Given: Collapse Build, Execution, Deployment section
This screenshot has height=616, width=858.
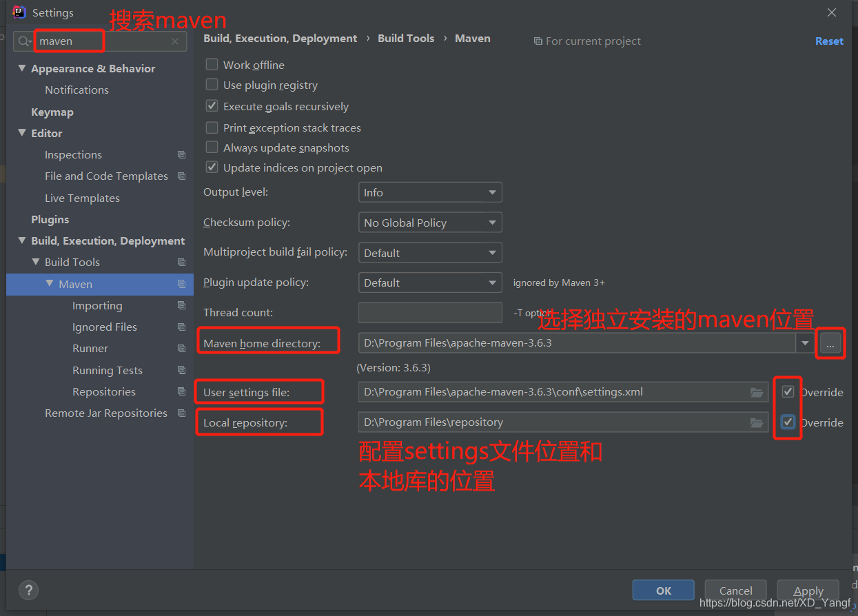Looking at the screenshot, I should pyautogui.click(x=22, y=240).
